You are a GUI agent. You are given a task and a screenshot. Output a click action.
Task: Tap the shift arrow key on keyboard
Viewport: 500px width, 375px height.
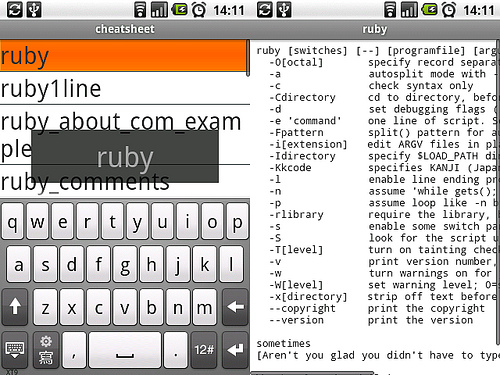tap(14, 307)
